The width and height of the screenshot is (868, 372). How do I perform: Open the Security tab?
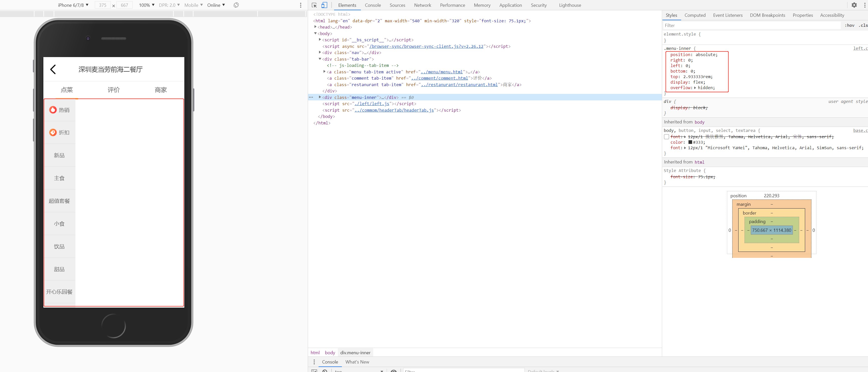click(x=538, y=5)
